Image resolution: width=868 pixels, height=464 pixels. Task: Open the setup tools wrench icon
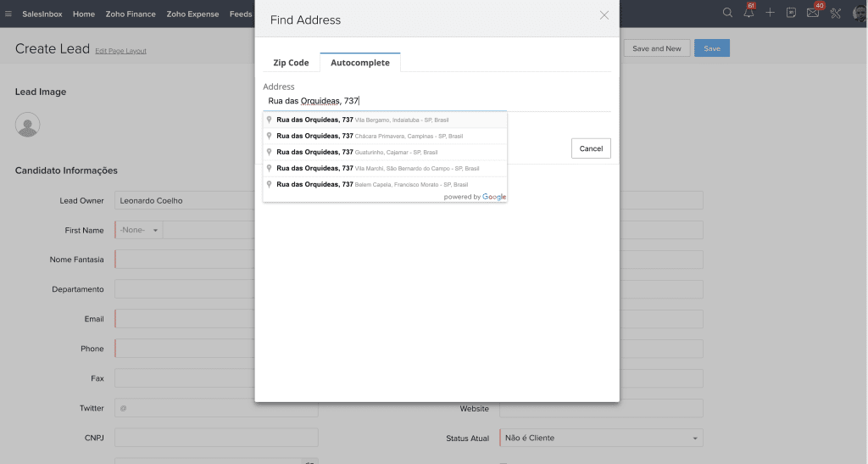[835, 13]
